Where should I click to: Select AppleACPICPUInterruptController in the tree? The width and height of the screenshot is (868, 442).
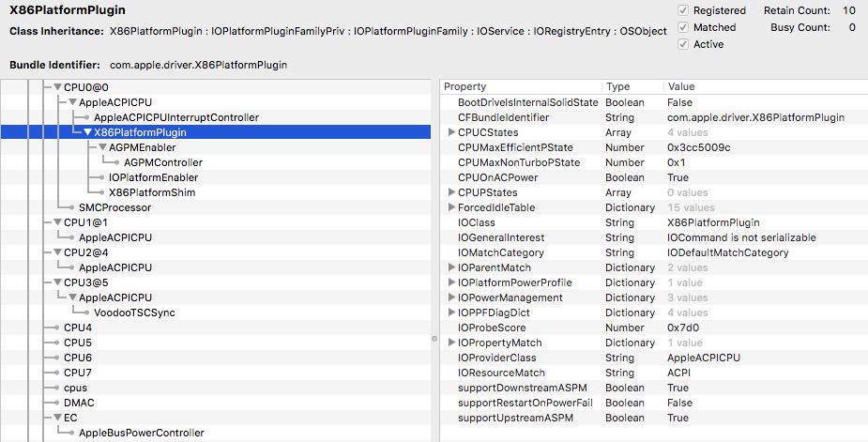click(x=176, y=117)
